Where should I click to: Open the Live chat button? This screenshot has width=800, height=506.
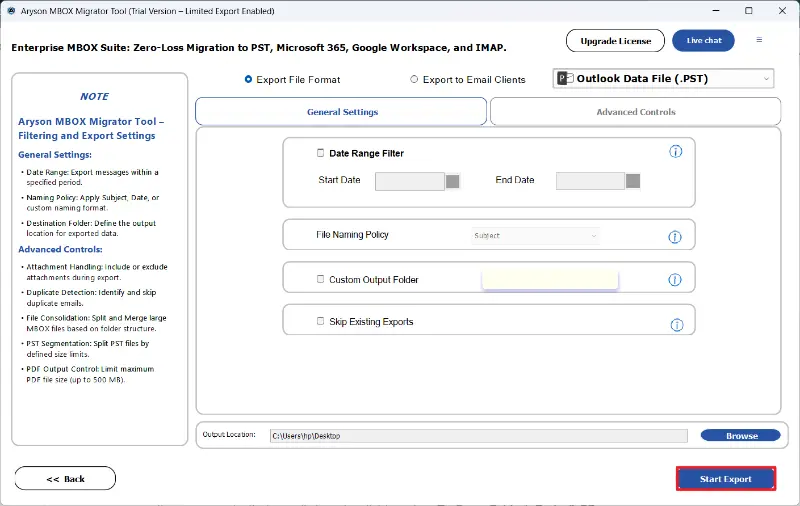(x=704, y=41)
